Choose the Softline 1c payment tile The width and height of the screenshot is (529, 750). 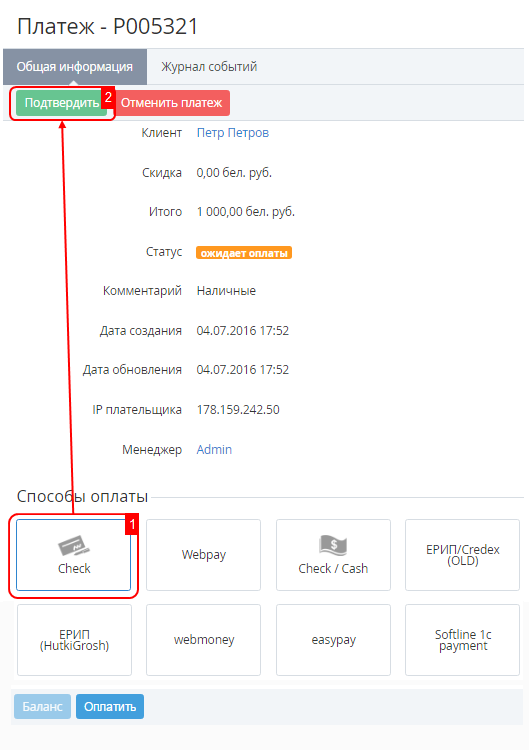pyautogui.click(x=462, y=640)
